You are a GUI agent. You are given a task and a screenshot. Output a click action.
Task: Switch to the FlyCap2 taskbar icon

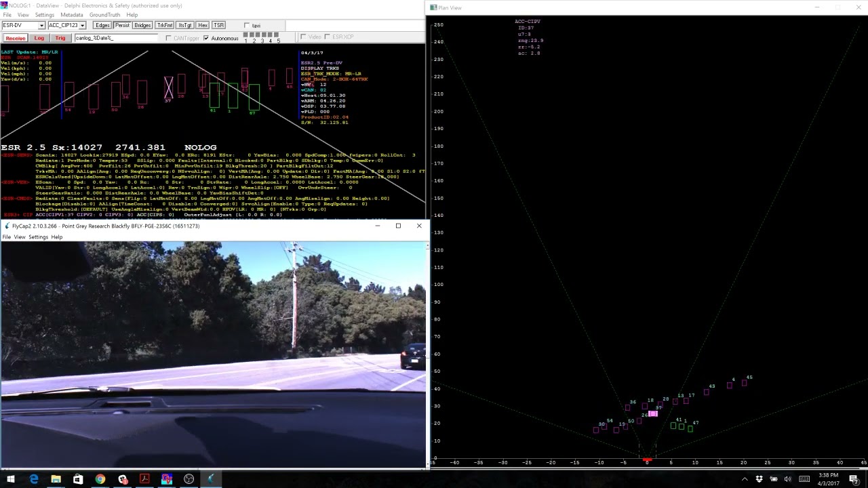click(x=211, y=479)
